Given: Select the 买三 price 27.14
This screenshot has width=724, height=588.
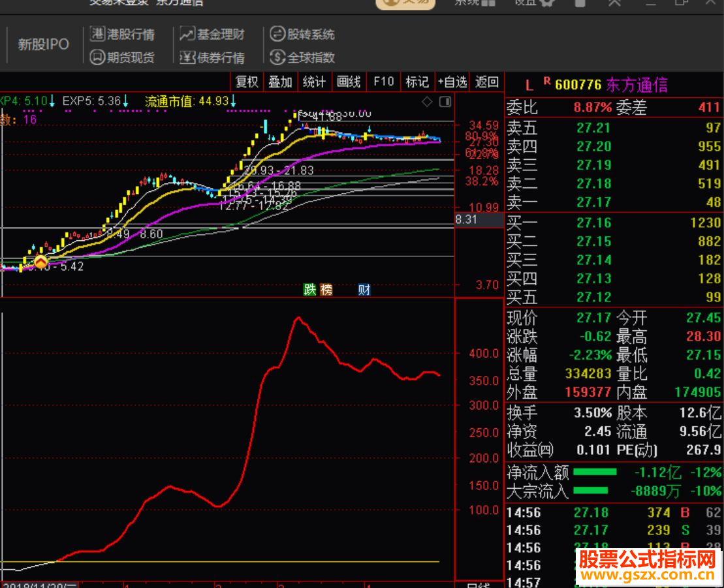Looking at the screenshot, I should click(x=594, y=260).
